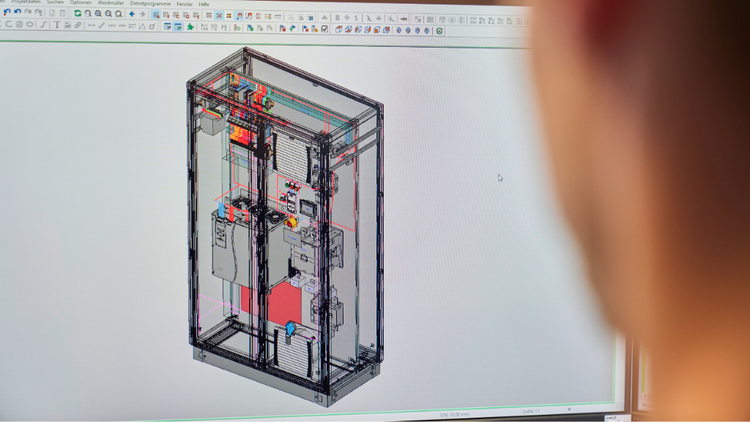The height and width of the screenshot is (422, 750).
Task: Select the sixth 3D viewpoint cube icon
Action: pos(386,30)
